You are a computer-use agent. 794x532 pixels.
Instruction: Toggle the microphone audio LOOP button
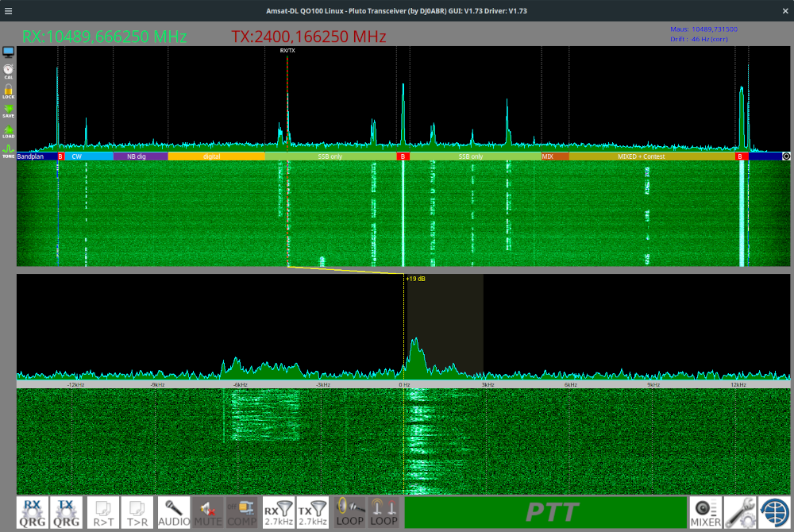pyautogui.click(x=350, y=512)
